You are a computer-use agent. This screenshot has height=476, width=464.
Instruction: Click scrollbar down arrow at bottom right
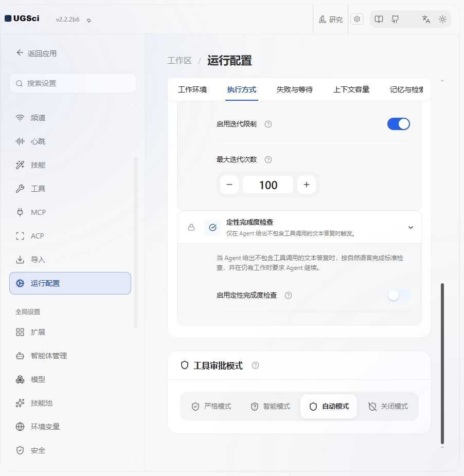442,448
